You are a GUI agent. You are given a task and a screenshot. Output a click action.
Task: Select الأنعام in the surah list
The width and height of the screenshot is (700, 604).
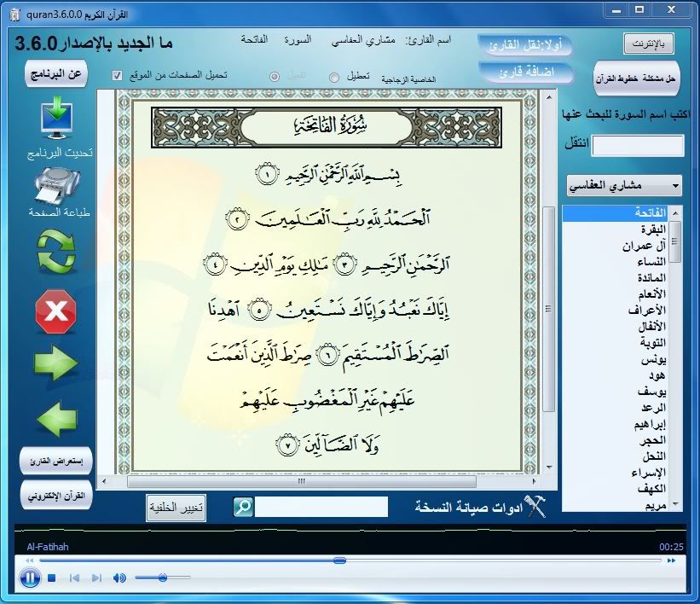(x=615, y=294)
